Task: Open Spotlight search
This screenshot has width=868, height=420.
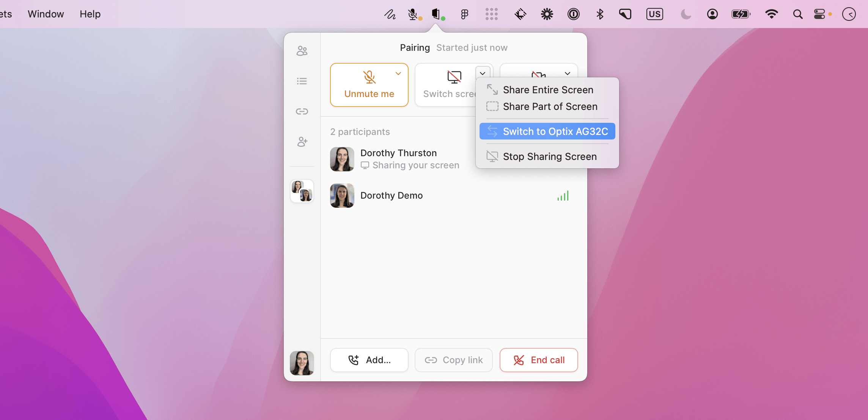Action: 798,14
